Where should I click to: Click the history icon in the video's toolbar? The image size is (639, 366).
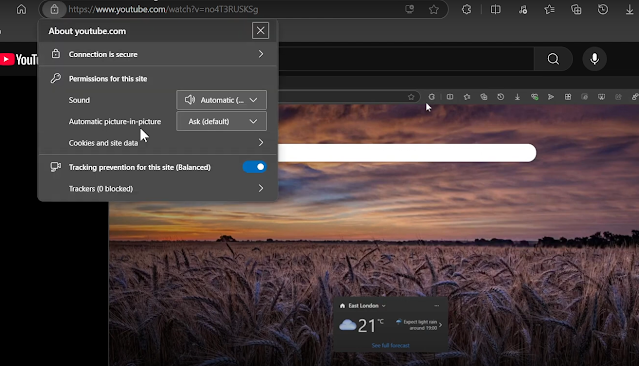click(x=500, y=97)
